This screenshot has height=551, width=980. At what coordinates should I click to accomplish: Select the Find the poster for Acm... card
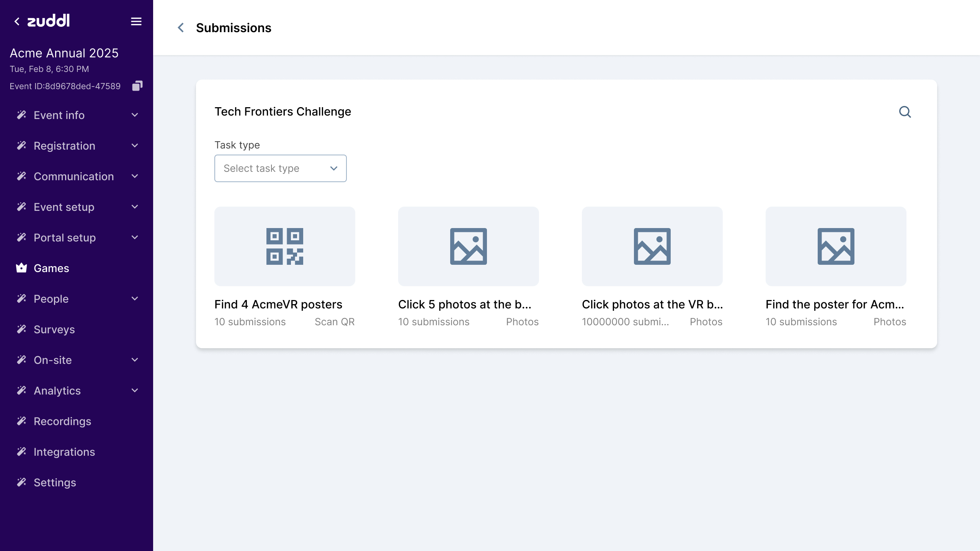coord(835,304)
